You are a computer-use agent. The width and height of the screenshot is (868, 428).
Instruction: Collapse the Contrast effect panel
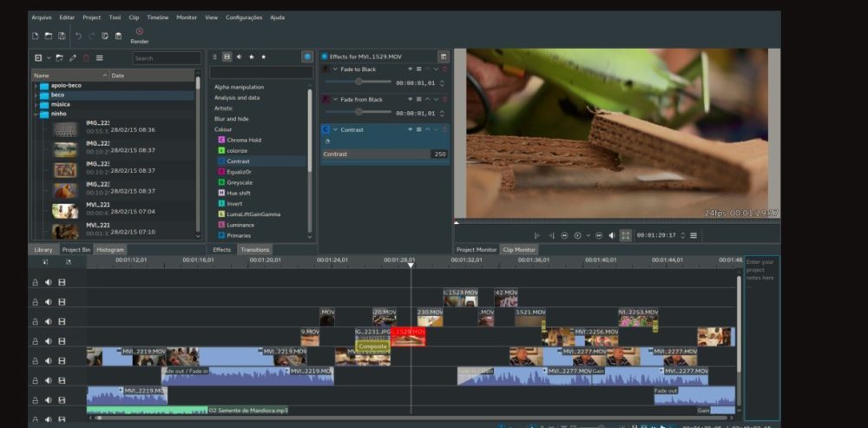335,129
